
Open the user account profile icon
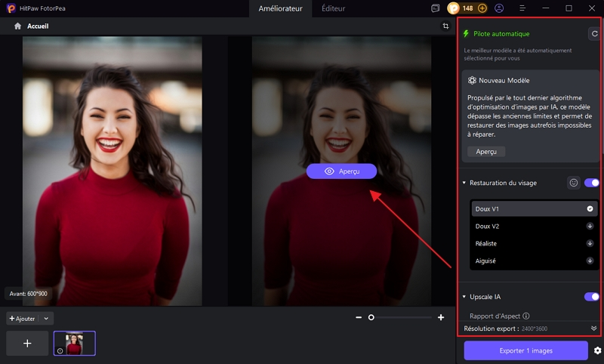click(x=499, y=8)
